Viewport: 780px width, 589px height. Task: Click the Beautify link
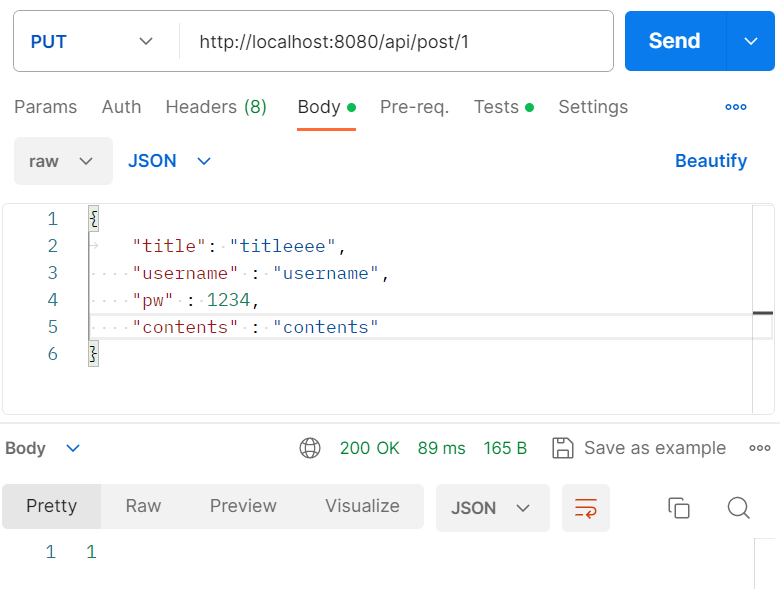pyautogui.click(x=711, y=161)
